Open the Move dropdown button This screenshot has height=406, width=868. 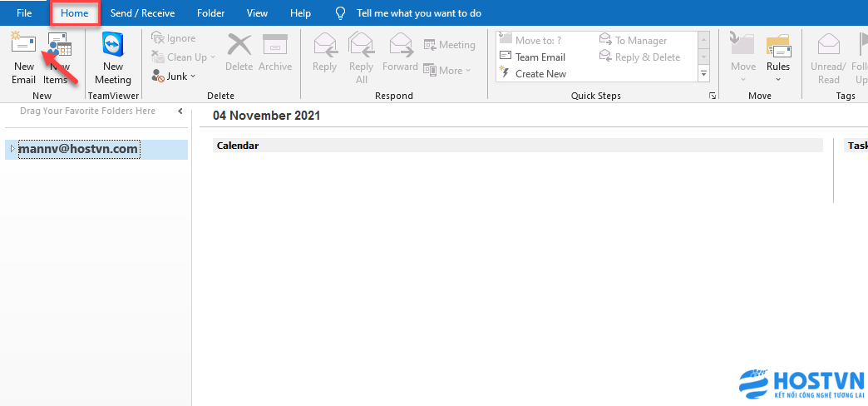[x=743, y=58]
